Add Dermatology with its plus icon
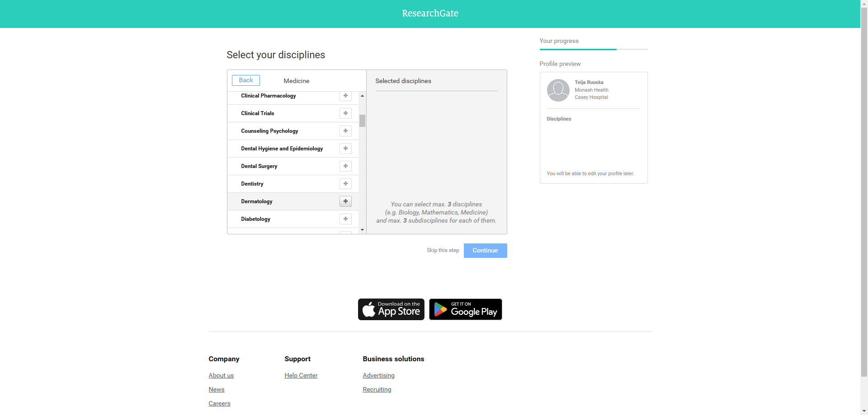Viewport: 868px width, 415px height. (x=345, y=201)
